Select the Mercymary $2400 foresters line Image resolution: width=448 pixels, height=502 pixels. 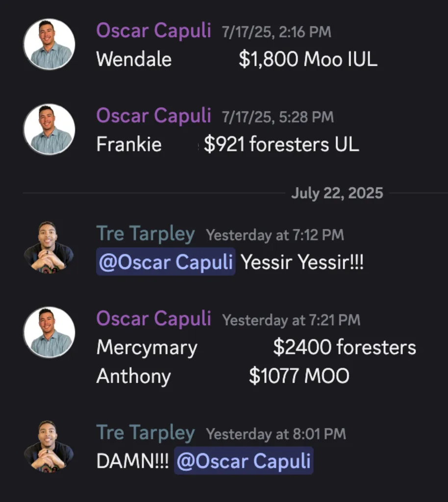click(x=256, y=348)
